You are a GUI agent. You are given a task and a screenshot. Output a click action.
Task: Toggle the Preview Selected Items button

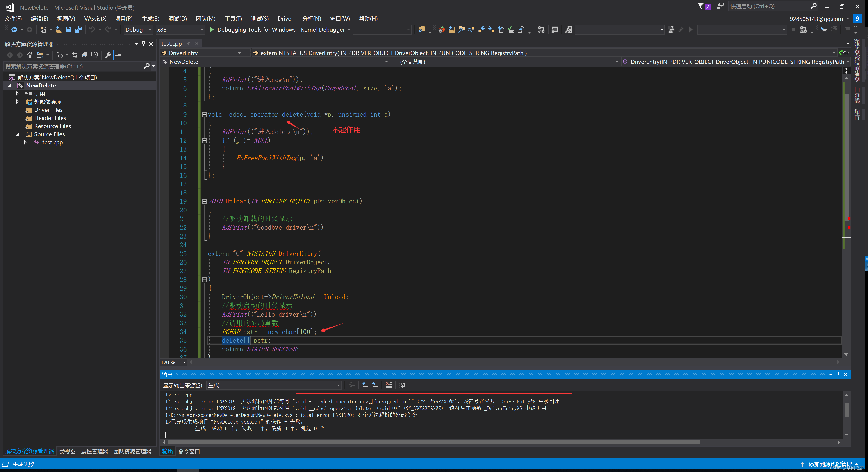[118, 55]
